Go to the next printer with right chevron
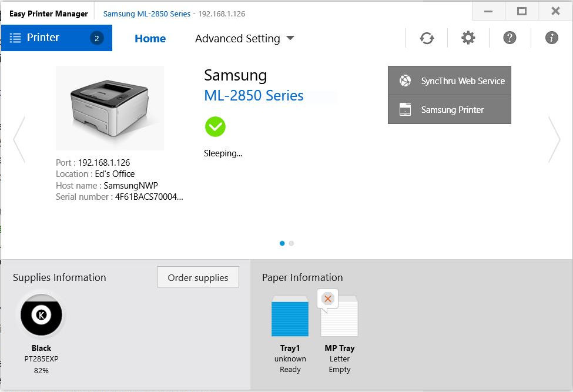This screenshot has height=392, width=573. [554, 139]
